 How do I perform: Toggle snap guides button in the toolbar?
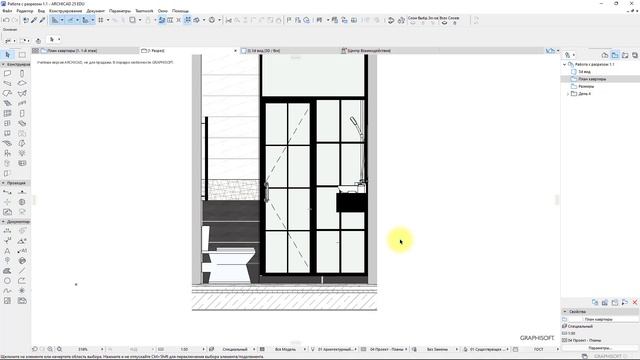tap(70, 20)
